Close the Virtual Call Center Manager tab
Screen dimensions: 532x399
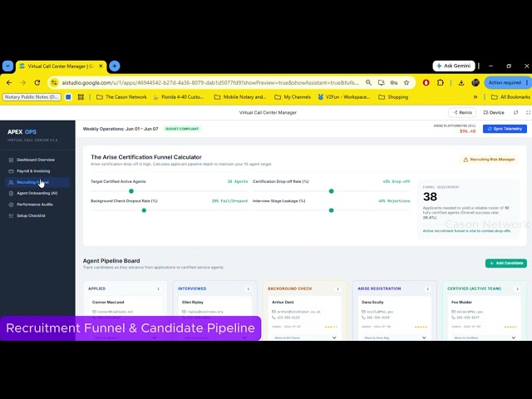tap(101, 66)
